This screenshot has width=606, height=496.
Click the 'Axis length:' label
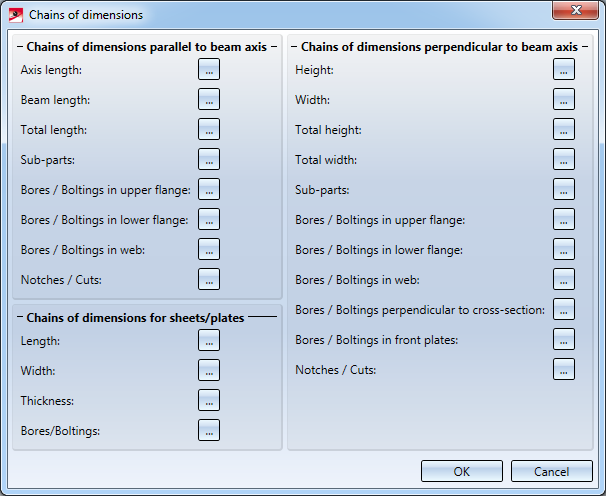(51, 70)
